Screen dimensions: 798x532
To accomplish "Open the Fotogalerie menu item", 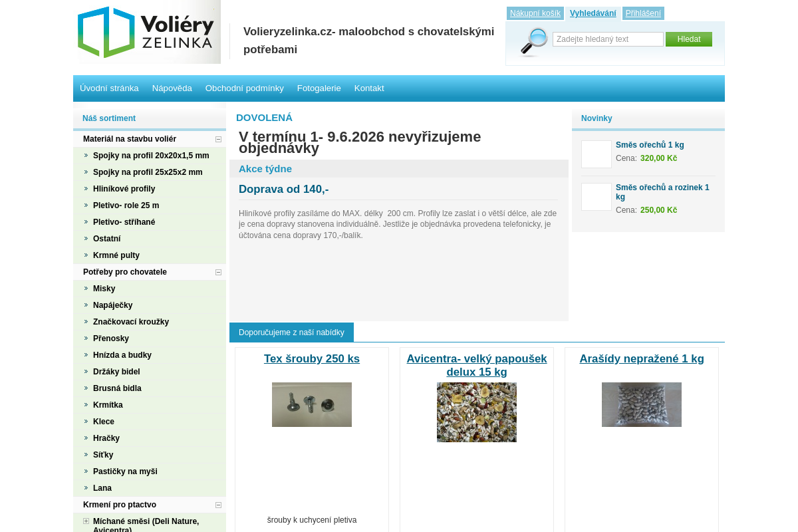I will tap(319, 88).
